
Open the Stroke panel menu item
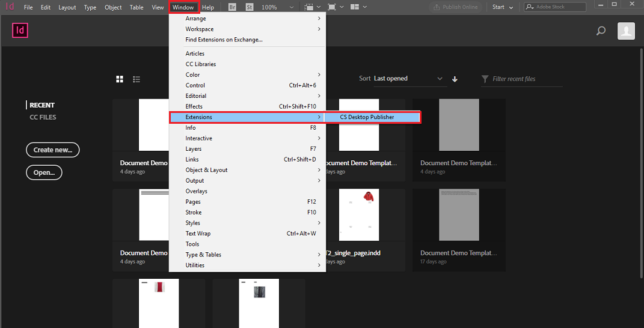tap(247, 212)
